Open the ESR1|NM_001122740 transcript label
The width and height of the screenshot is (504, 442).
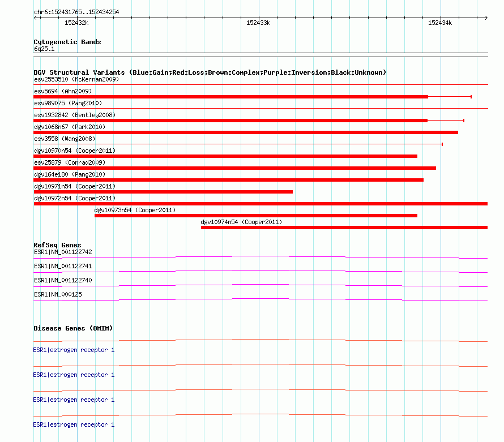click(x=63, y=280)
